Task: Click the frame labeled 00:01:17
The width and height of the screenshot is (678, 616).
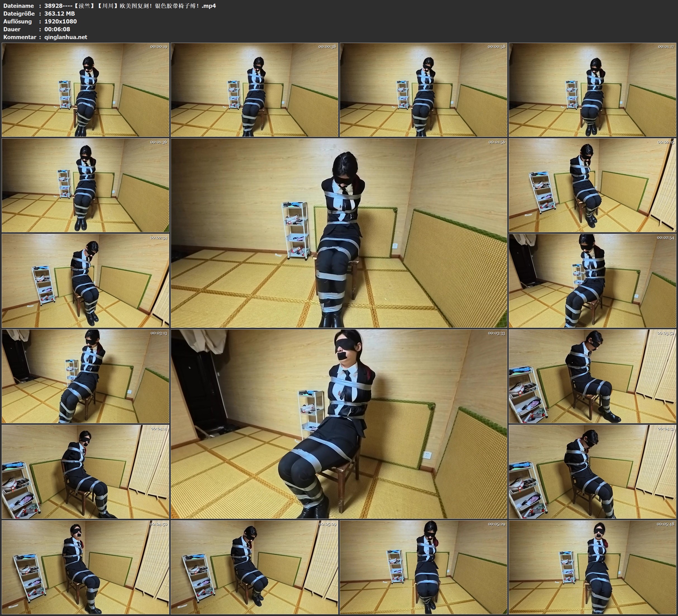Action: (x=592, y=89)
